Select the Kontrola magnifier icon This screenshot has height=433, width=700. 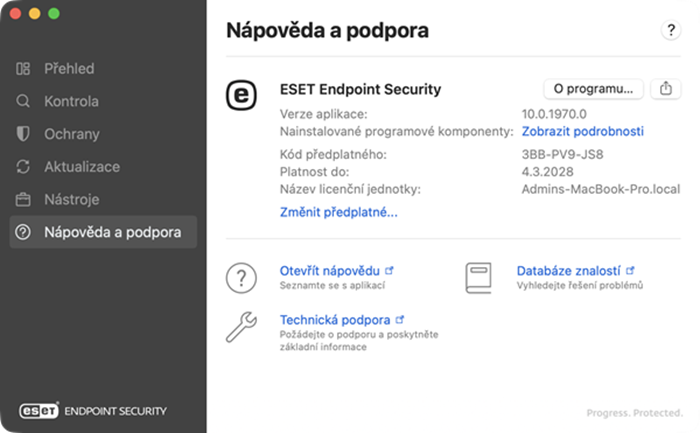pos(23,101)
